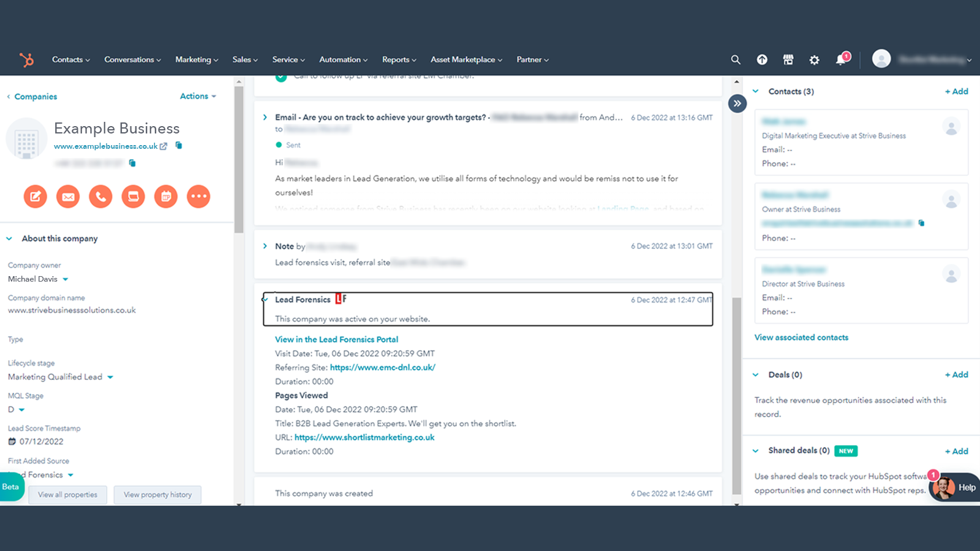Collapse the Lead Forensics activity entry
Viewport: 980px width, 551px height.
click(x=265, y=299)
